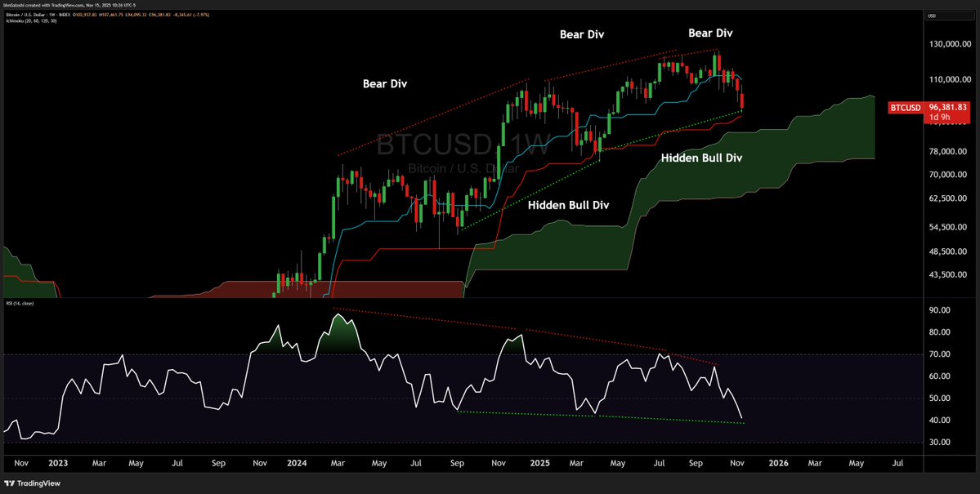
Task: Click the 2024 year label on time axis
Action: point(297,464)
